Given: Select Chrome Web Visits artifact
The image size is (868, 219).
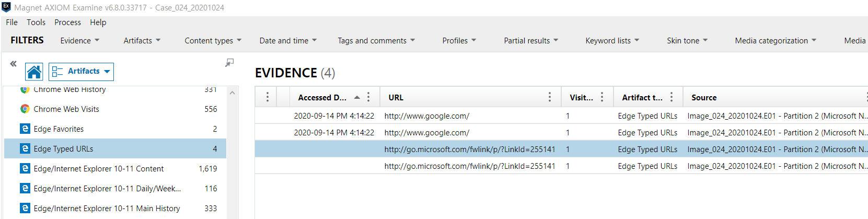Looking at the screenshot, I should pos(115,109).
